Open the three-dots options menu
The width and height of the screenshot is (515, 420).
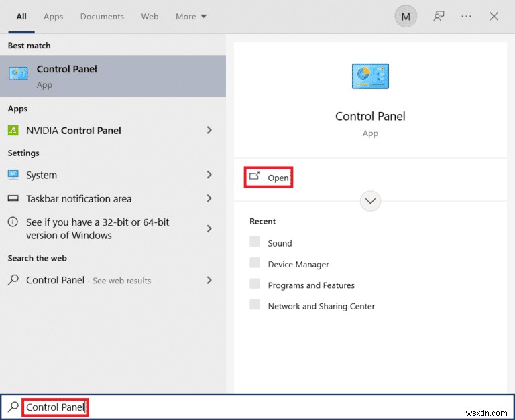click(x=467, y=17)
